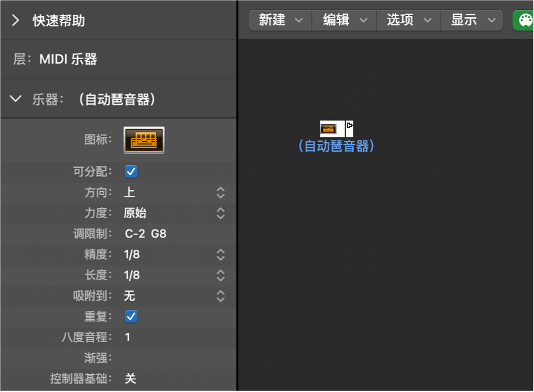The image size is (534, 392).
Task: Open the 新建 menu
Action: coord(279,20)
